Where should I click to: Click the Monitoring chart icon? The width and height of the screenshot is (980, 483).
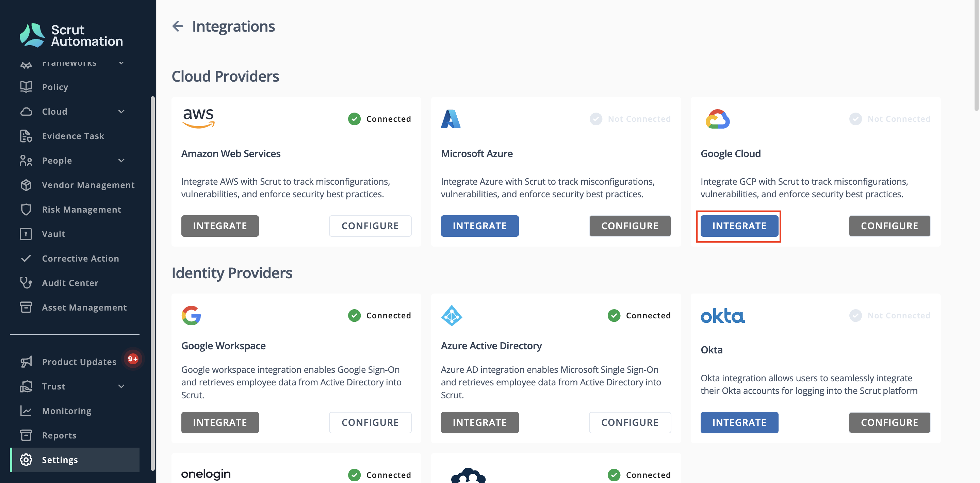26,410
